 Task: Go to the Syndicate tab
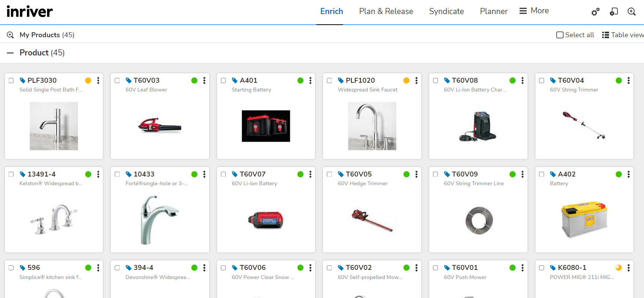click(x=446, y=11)
